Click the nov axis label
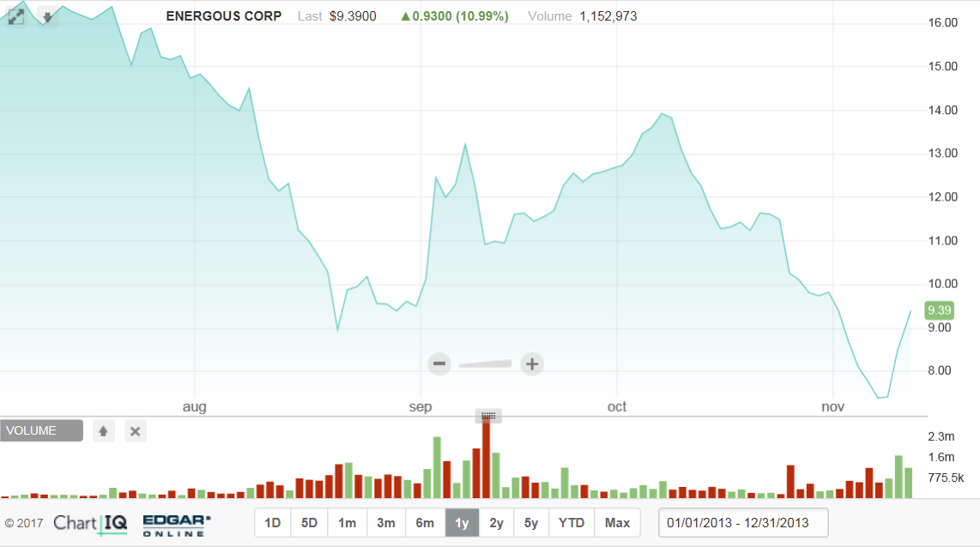 coord(832,407)
